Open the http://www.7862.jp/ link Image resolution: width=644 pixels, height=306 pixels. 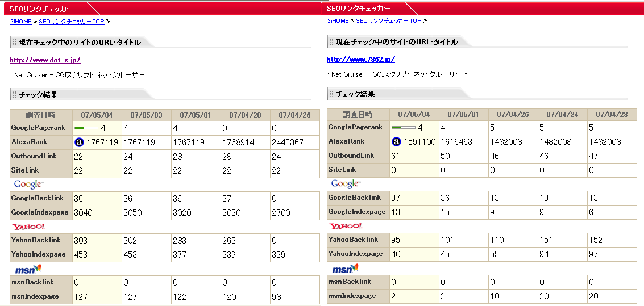(360, 60)
